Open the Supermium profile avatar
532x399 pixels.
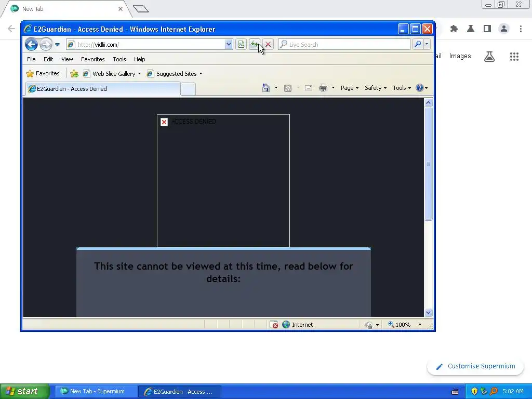pos(504,29)
